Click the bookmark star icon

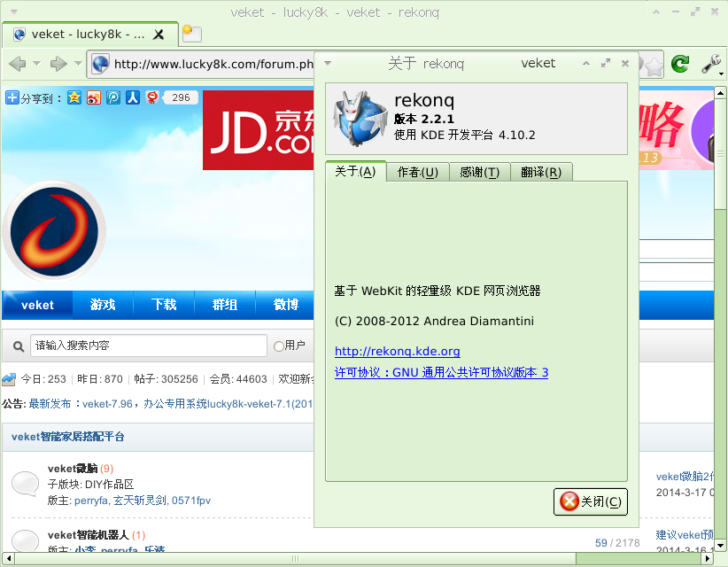coord(654,66)
